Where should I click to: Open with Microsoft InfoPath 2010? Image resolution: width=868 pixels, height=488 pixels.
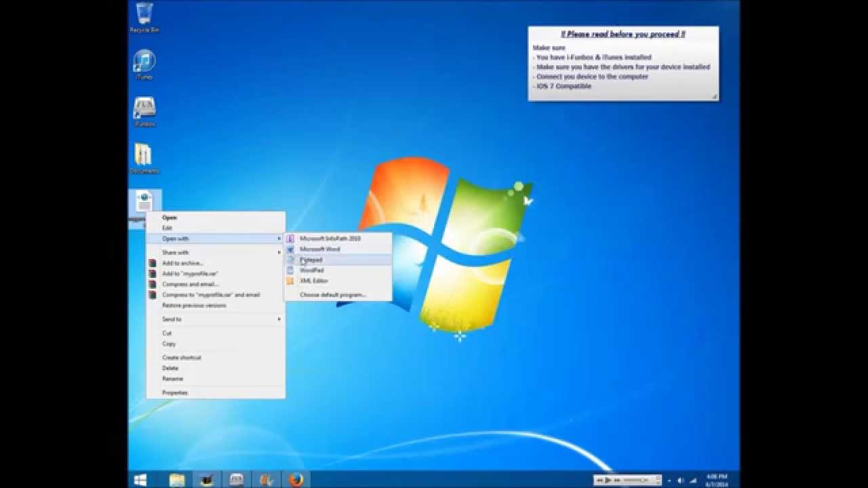point(338,239)
